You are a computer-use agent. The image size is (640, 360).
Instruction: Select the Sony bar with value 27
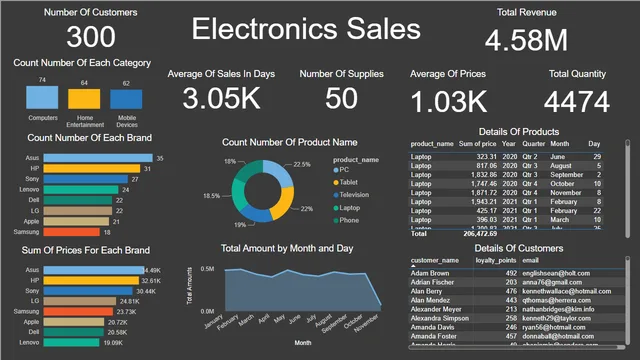pyautogui.click(x=86, y=179)
